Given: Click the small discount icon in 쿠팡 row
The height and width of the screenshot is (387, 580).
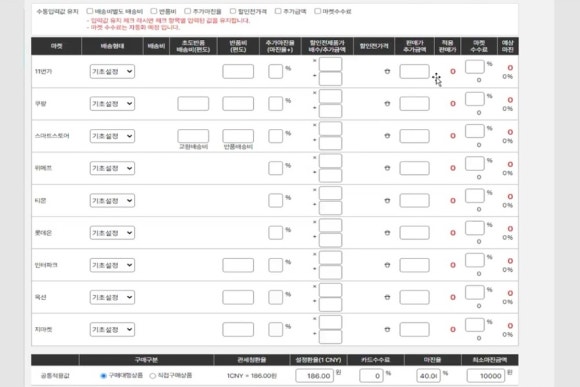Looking at the screenshot, I should point(387,104).
